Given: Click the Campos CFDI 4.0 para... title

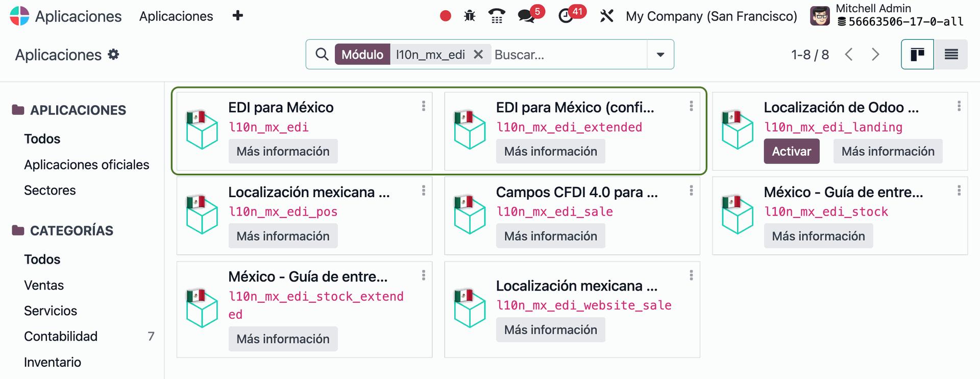Looking at the screenshot, I should (577, 192).
